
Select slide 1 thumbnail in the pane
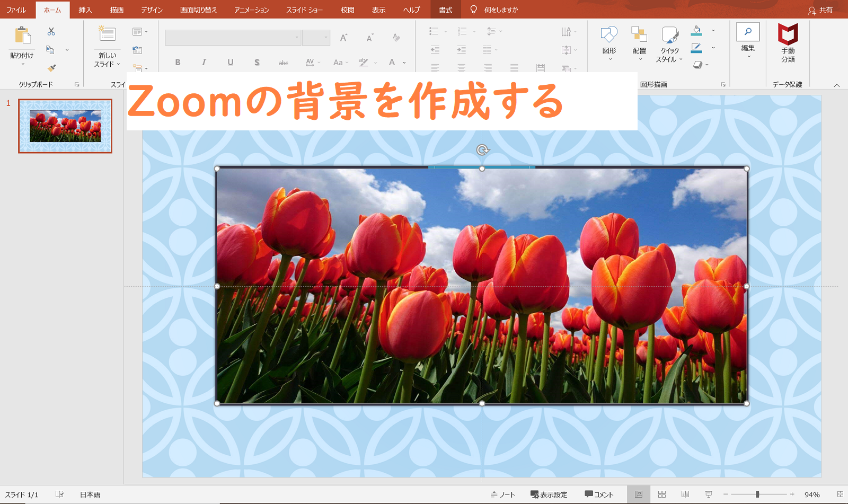65,126
